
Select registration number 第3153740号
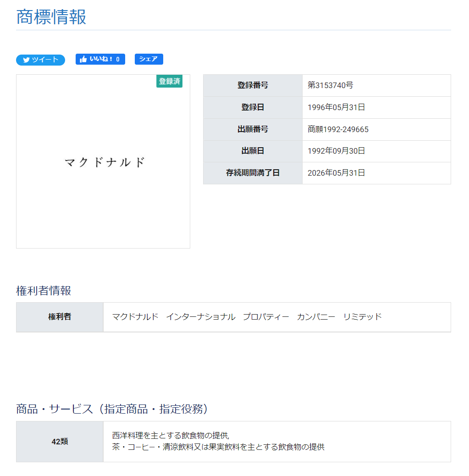click(330, 85)
